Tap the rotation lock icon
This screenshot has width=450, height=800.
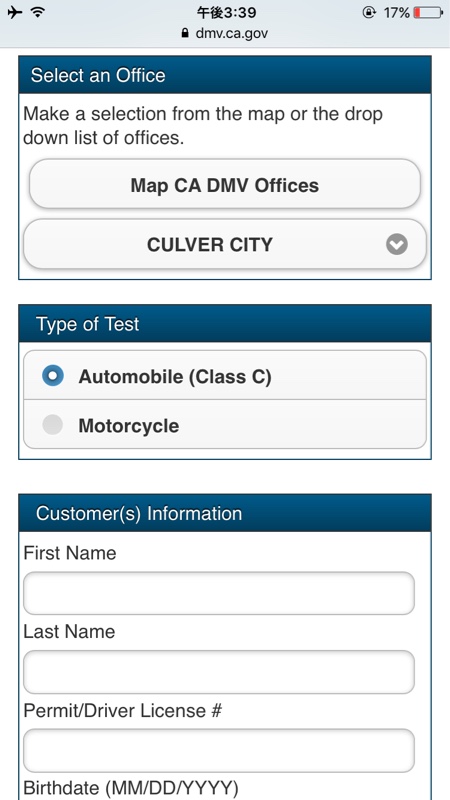click(368, 13)
